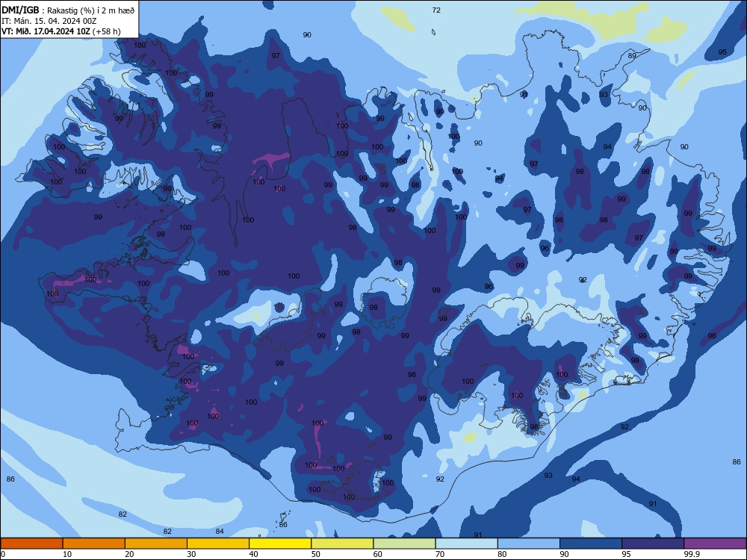The height and width of the screenshot is (560, 747).
Task: Click the humidity value '72' on the map
Action: [436, 10]
